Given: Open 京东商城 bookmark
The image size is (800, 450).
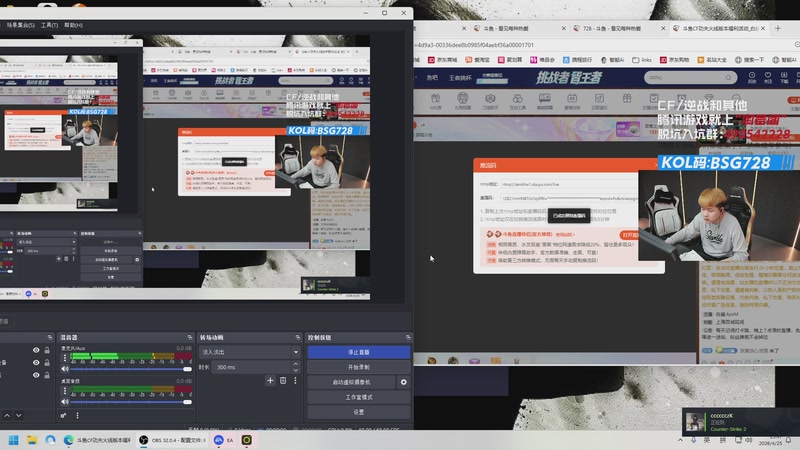Looking at the screenshot, I should (x=442, y=60).
